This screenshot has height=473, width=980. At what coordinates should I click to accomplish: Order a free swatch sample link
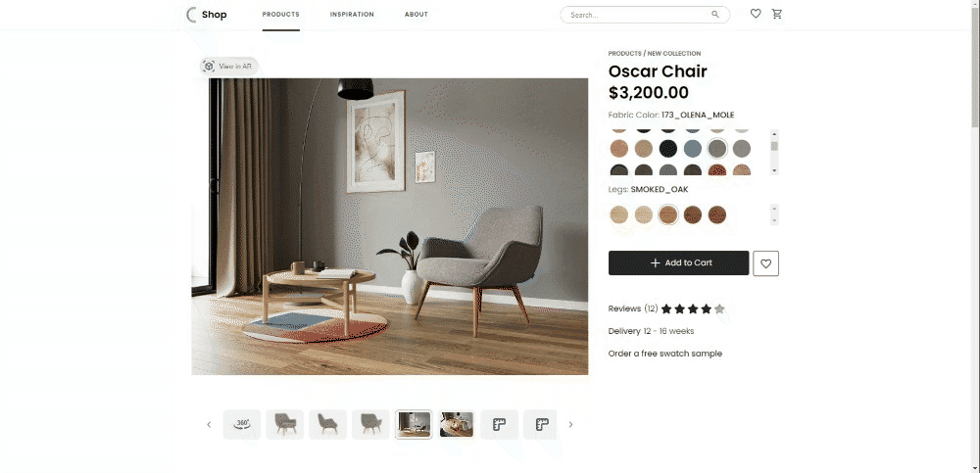pos(665,354)
